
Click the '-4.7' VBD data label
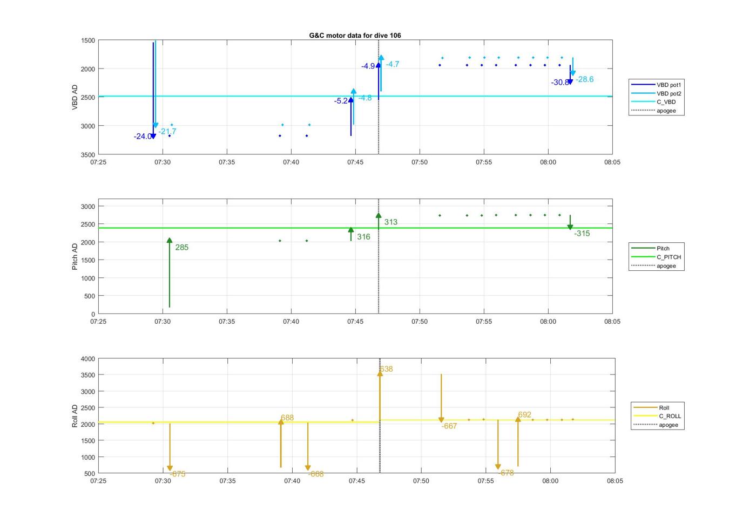coord(393,64)
